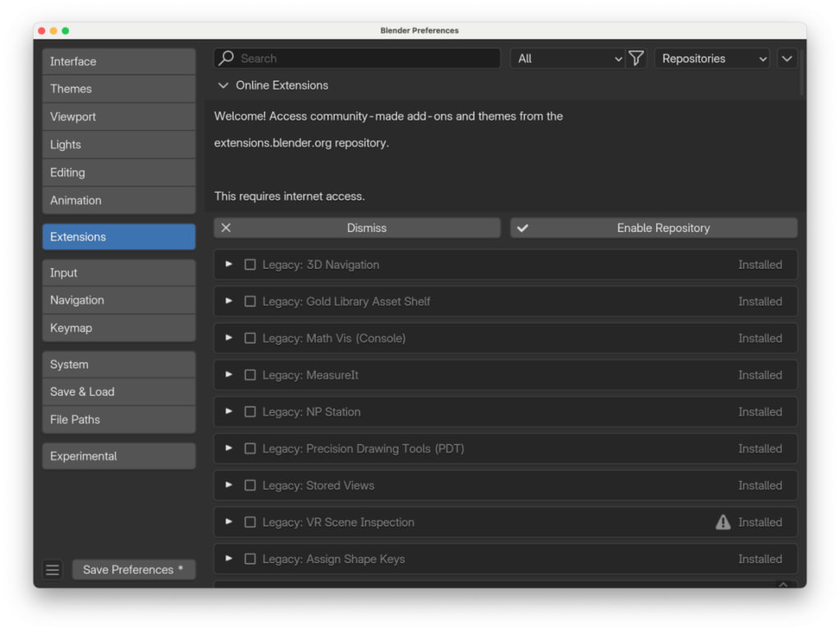Image resolution: width=840 pixels, height=632 pixels.
Task: Open the hamburger menu beside Save Preferences
Action: coord(52,570)
